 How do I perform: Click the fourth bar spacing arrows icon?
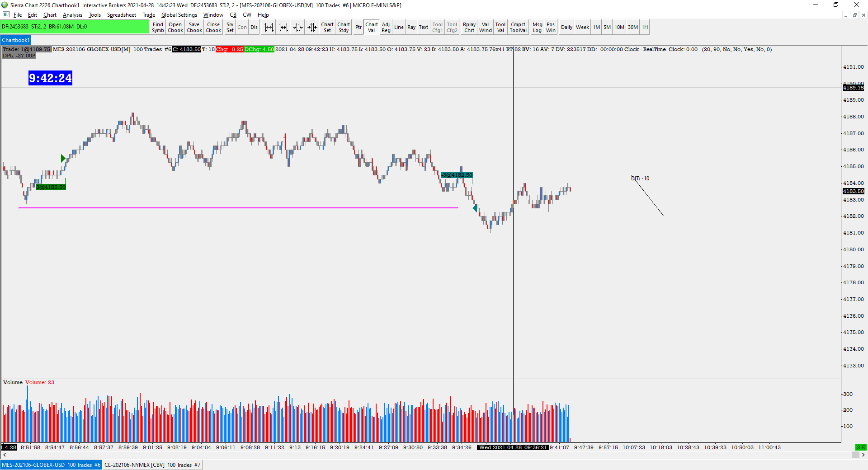pyautogui.click(x=312, y=27)
